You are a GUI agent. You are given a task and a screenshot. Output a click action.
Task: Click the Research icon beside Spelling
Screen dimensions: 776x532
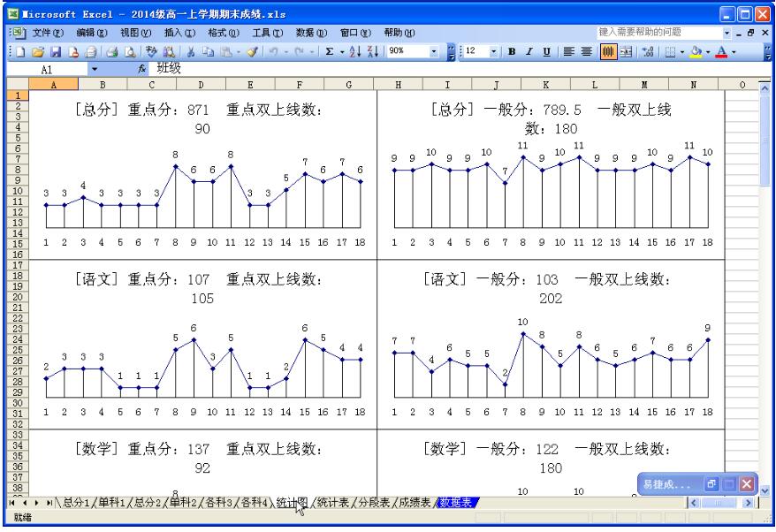(169, 51)
